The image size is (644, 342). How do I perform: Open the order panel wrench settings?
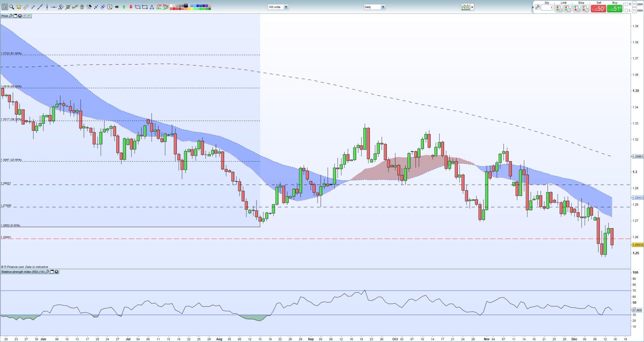pyautogui.click(x=537, y=7)
